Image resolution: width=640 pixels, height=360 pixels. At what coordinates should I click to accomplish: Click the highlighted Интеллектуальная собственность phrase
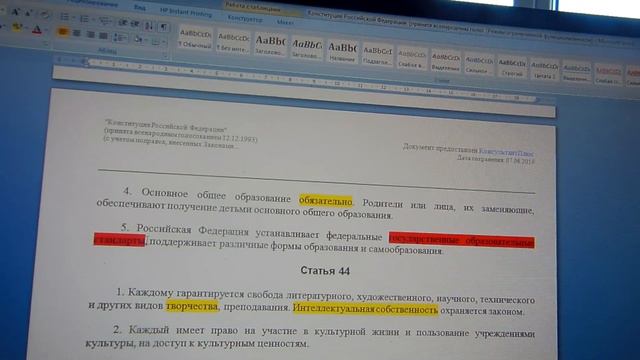365,309
